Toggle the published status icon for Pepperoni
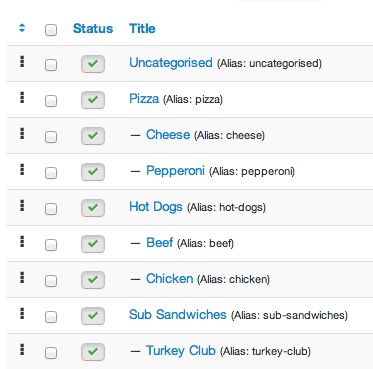The width and height of the screenshot is (373, 369). pos(93,172)
